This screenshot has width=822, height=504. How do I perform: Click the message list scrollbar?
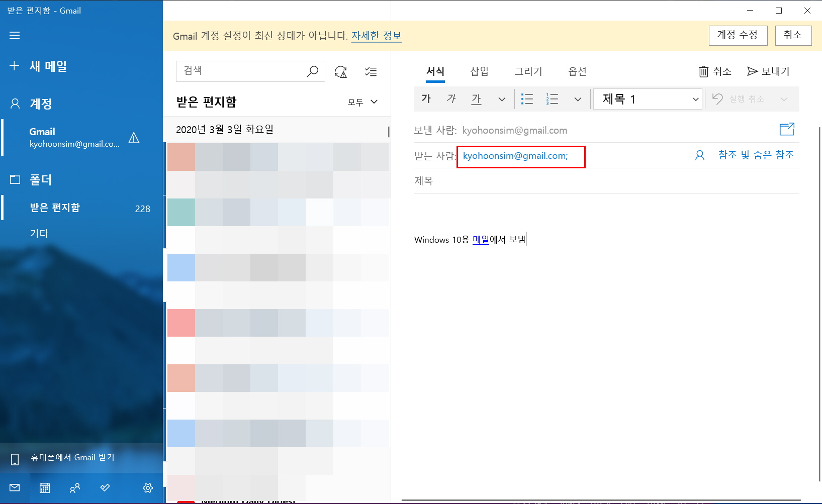(389, 132)
